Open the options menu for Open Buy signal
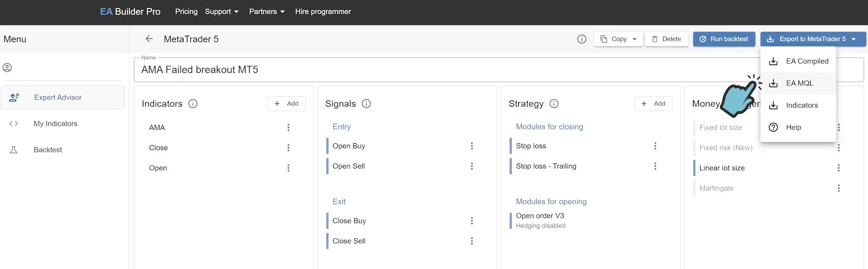868x269 pixels. [472, 146]
